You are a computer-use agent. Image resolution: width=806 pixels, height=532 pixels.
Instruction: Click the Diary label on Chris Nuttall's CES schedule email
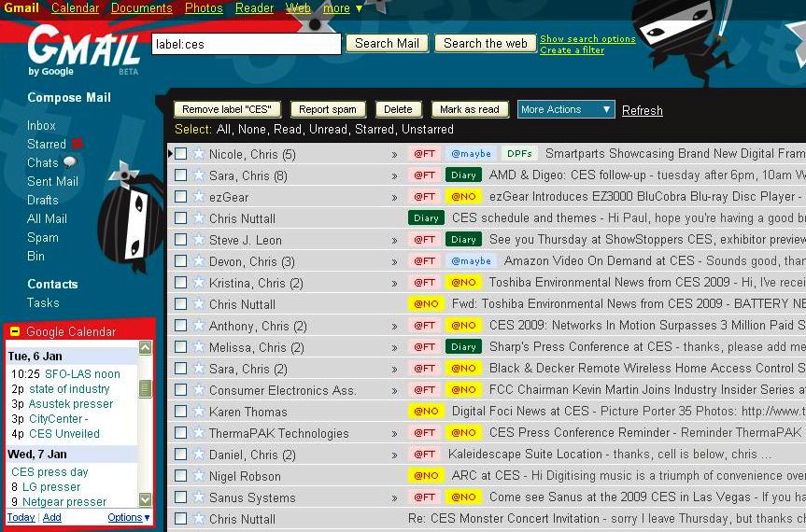point(426,218)
